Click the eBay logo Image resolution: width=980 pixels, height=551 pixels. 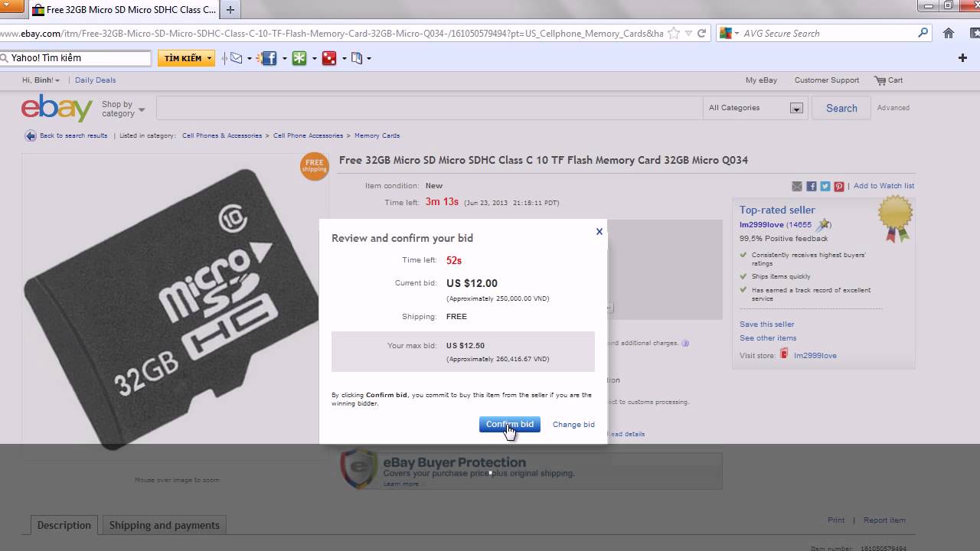click(x=57, y=108)
